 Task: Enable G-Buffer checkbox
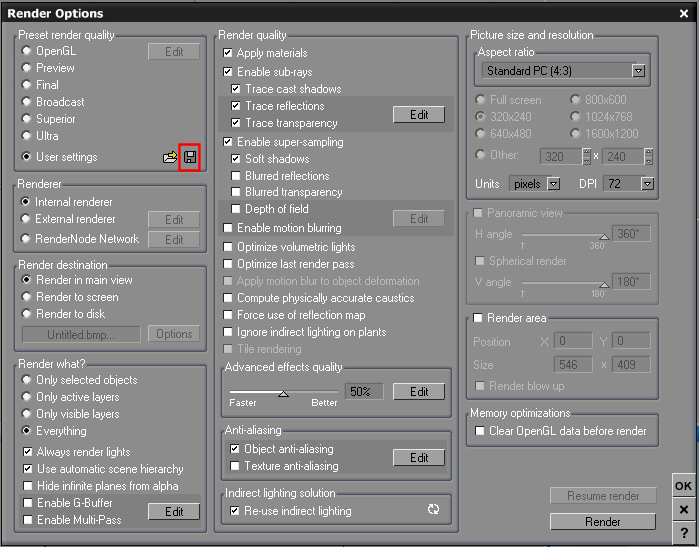click(28, 503)
